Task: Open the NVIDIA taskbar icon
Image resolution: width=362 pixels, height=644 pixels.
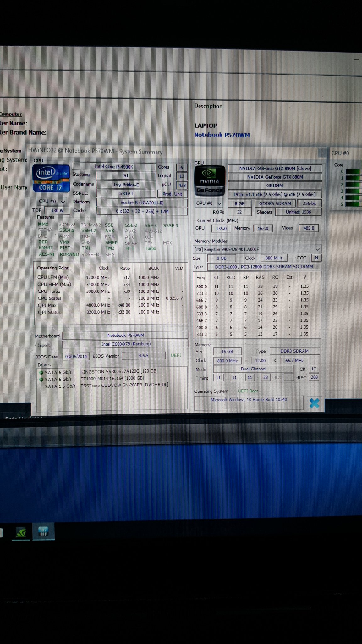Action: [x=21, y=532]
